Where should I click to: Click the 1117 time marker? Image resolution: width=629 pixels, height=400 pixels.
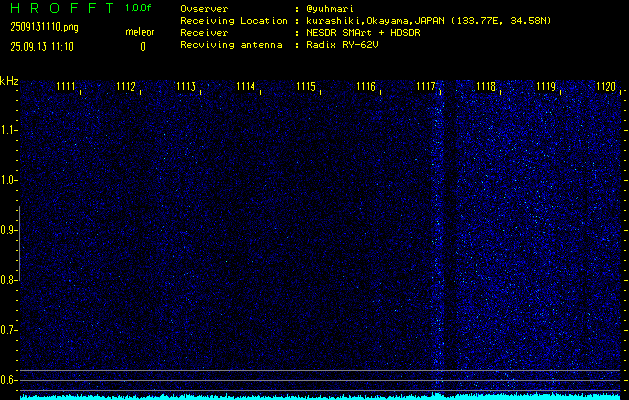[426, 86]
